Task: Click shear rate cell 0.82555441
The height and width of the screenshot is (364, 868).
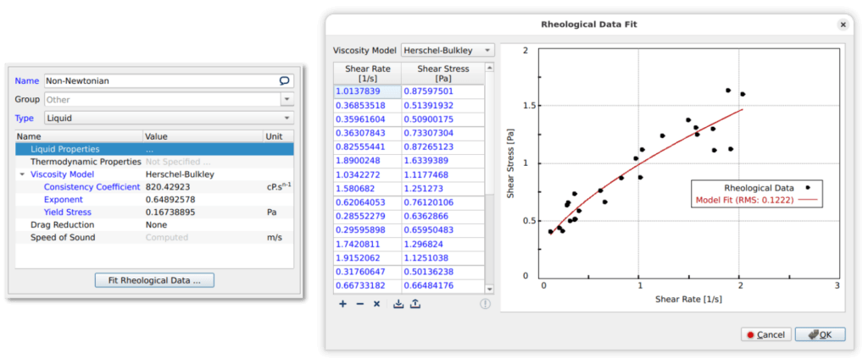Action: (x=368, y=146)
